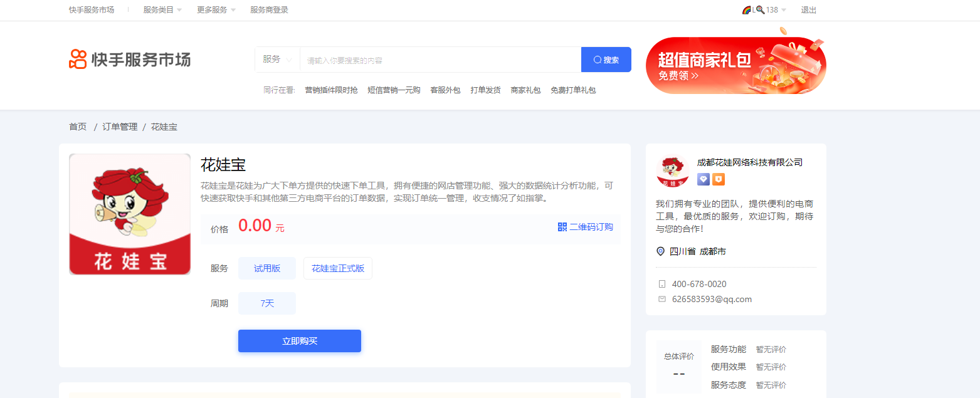Viewport: 980px width, 398px height.
Task: Click the blue 搜索 button
Action: (606, 60)
